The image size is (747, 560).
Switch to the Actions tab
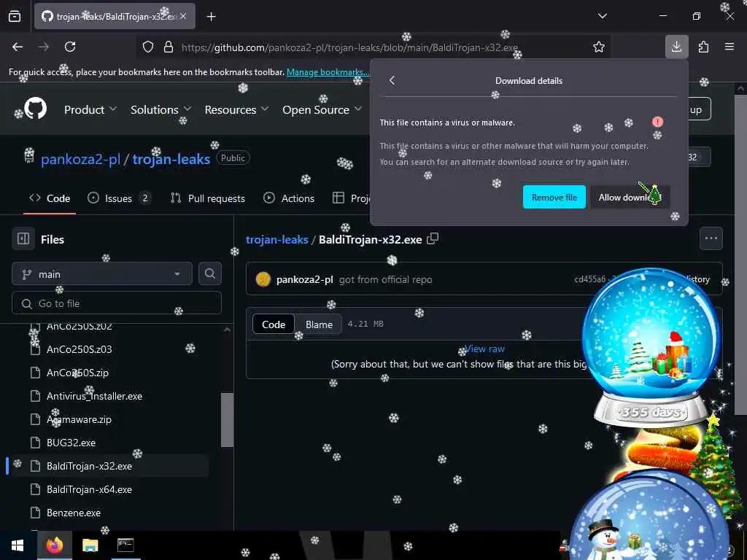click(x=289, y=198)
